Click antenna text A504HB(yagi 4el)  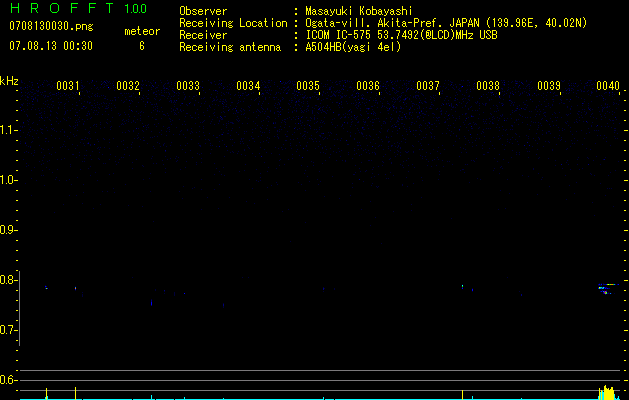click(x=353, y=47)
